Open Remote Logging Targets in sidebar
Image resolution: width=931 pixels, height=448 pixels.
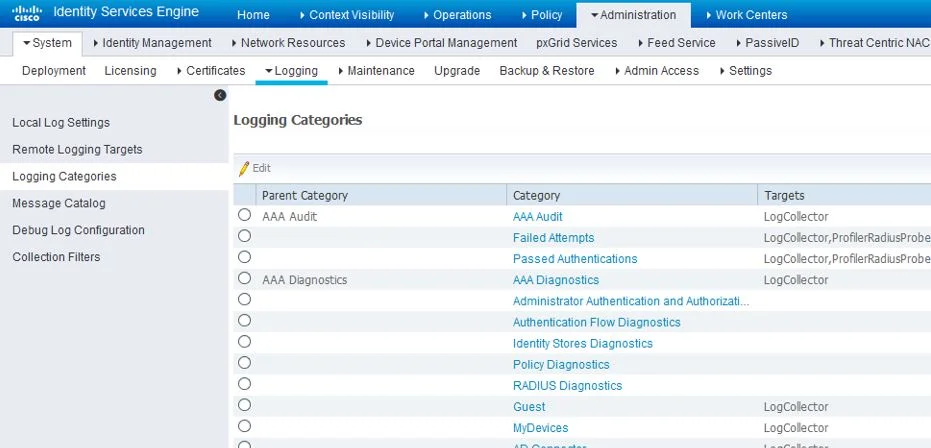click(x=77, y=150)
